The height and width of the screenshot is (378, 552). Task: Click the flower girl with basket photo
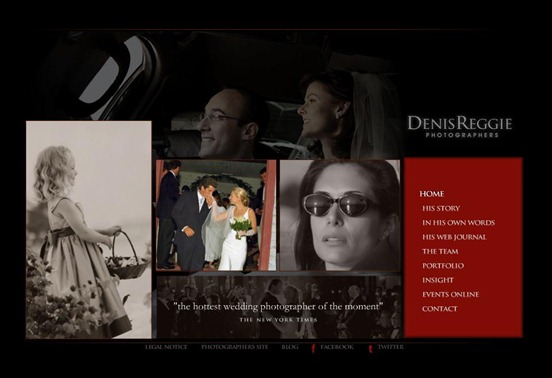pyautogui.click(x=89, y=230)
